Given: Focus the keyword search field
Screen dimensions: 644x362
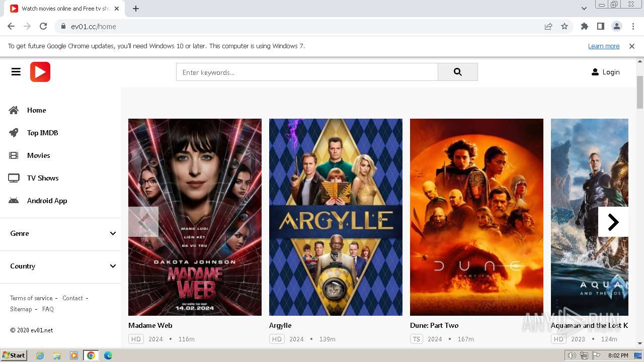Looking at the screenshot, I should click(307, 72).
